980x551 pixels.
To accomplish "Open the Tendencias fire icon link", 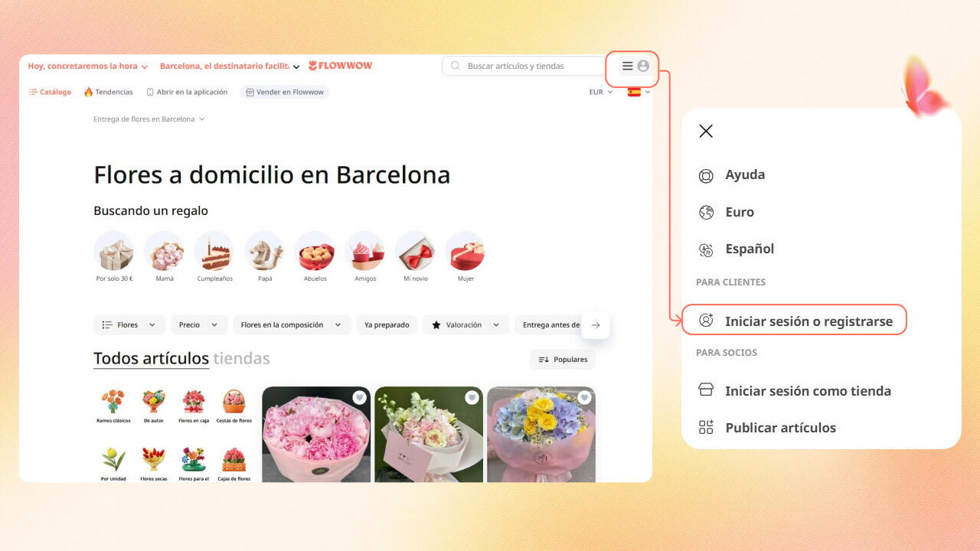I will click(x=108, y=92).
